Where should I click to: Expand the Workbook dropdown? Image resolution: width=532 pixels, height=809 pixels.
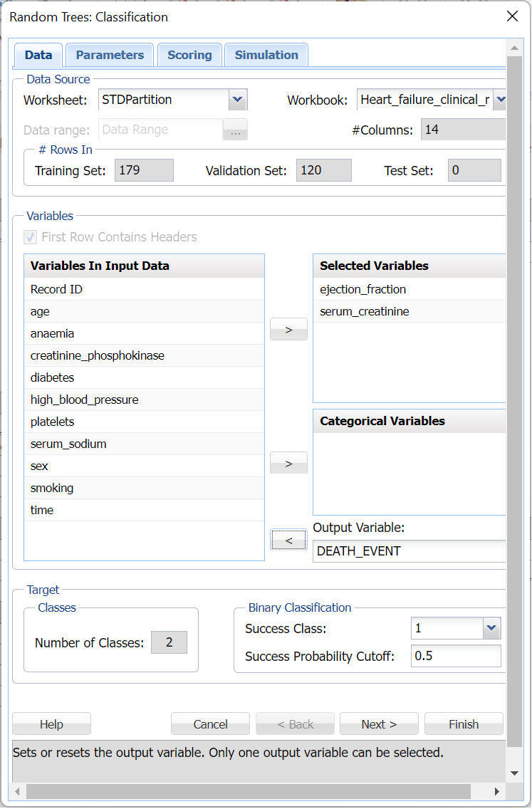[x=499, y=100]
